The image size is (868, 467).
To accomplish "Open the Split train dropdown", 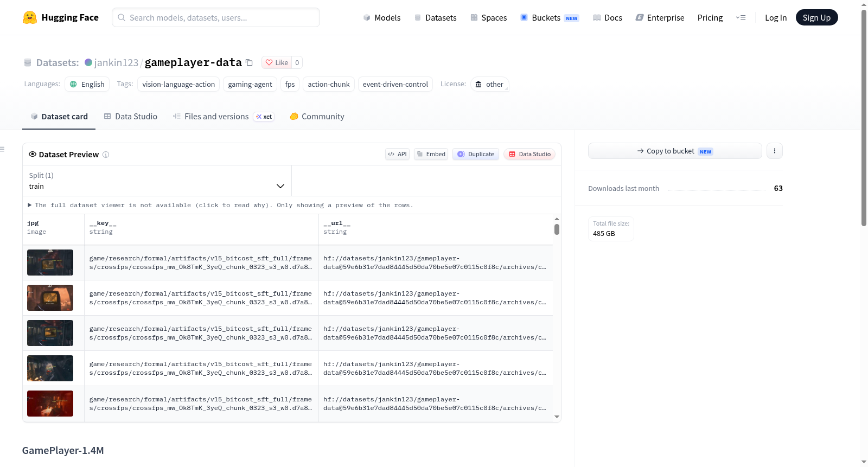I will click(157, 181).
